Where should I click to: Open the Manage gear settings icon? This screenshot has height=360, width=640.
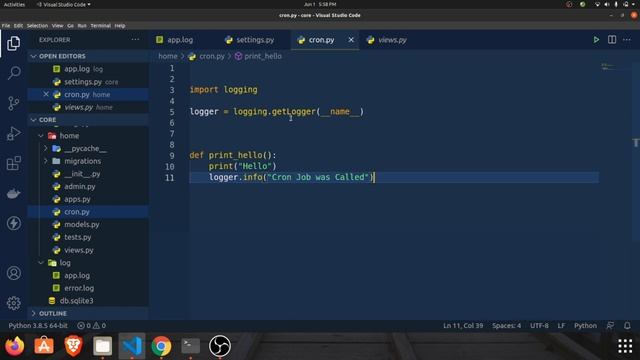[x=13, y=303]
